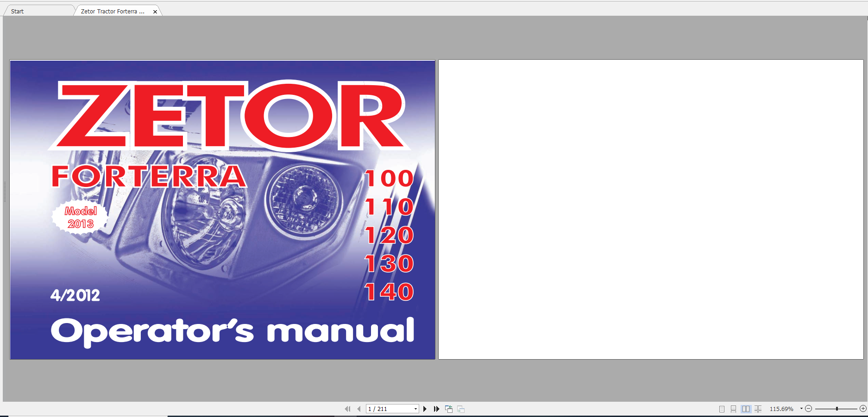Viewport: 868px width, 417px height.
Task: Click the blank white right-hand page
Action: (651, 209)
